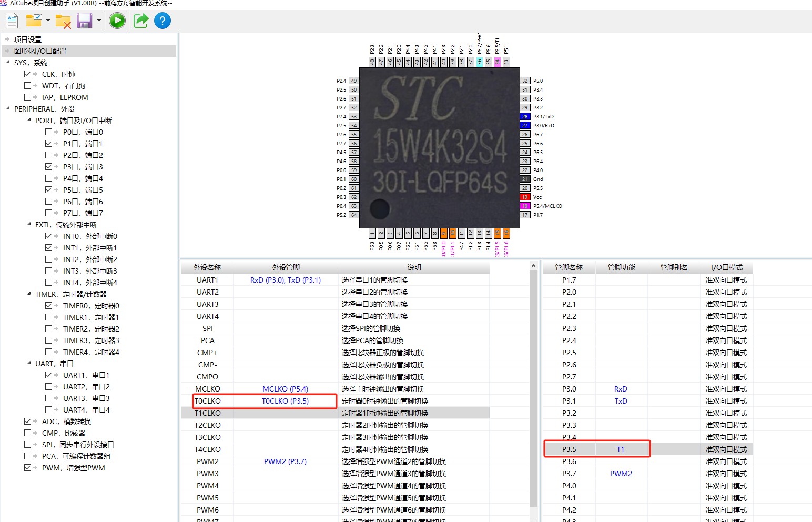Select the T1CLKO peripheral row
This screenshot has height=522, width=812.
(336, 413)
